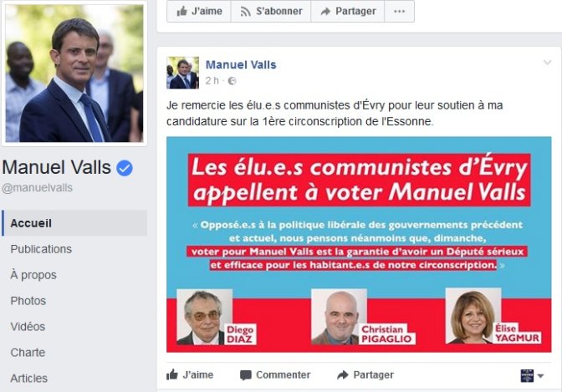Click the J'aime thumbs-up button at top
The width and height of the screenshot is (562, 392).
point(199,11)
